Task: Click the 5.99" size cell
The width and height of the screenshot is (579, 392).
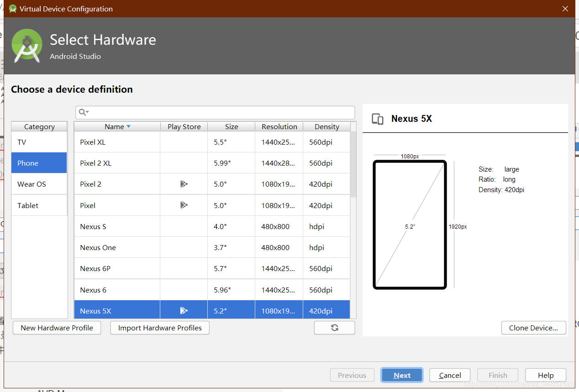Action: point(232,163)
